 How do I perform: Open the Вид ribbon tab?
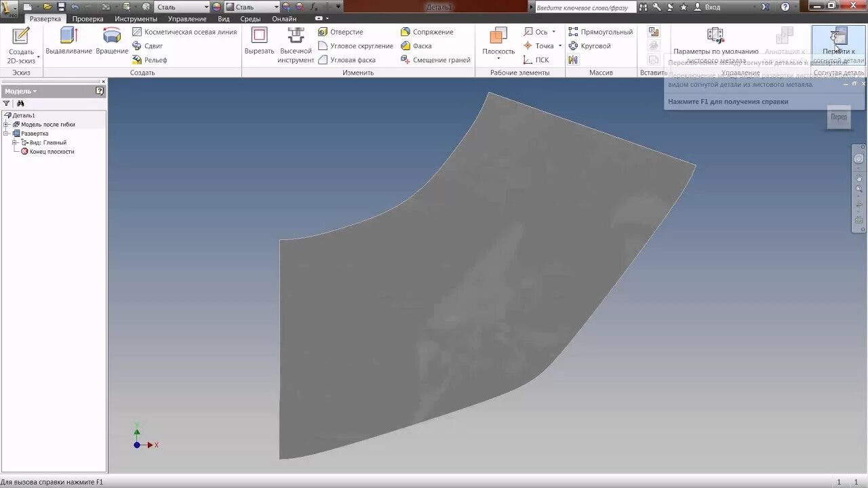pyautogui.click(x=224, y=19)
